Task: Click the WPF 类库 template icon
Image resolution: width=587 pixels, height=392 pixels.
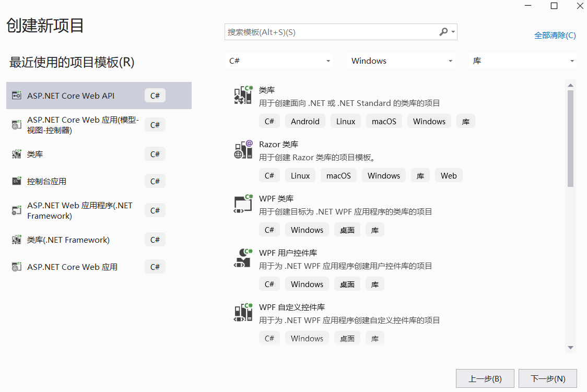Action: point(243,204)
